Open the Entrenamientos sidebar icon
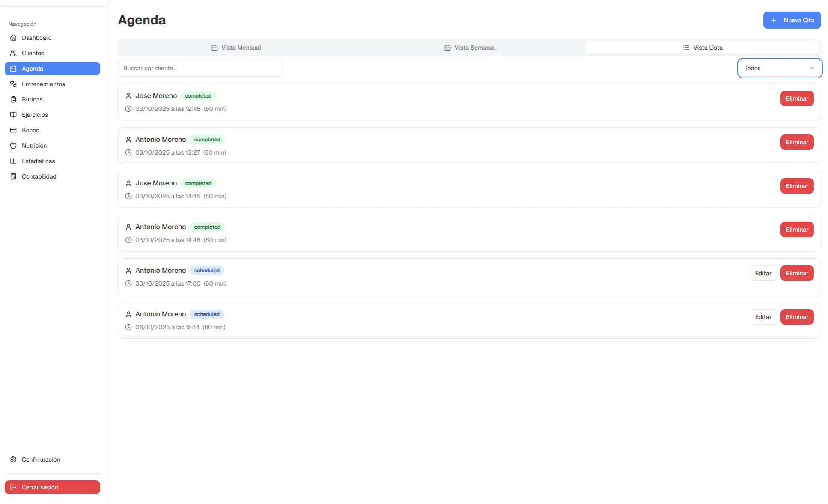 [13, 84]
